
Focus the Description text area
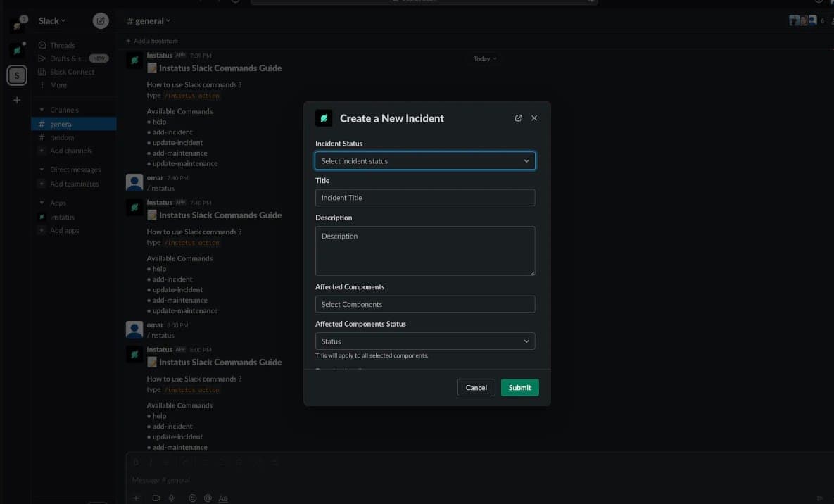point(425,251)
